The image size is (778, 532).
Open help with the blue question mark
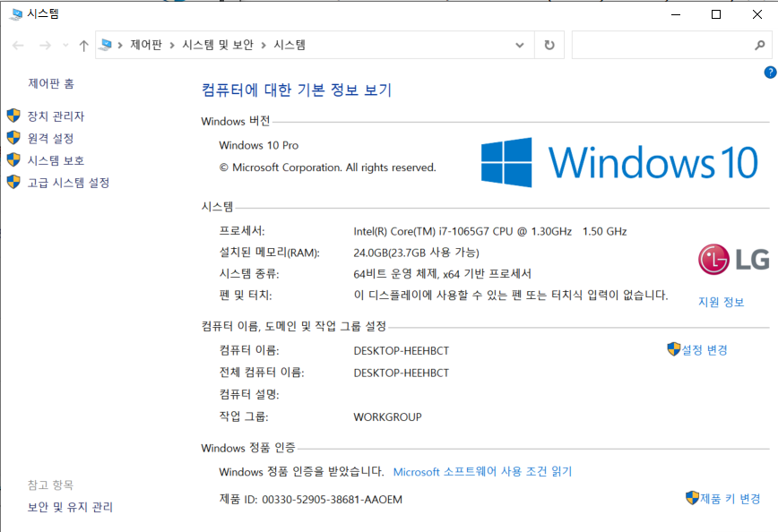pos(770,73)
